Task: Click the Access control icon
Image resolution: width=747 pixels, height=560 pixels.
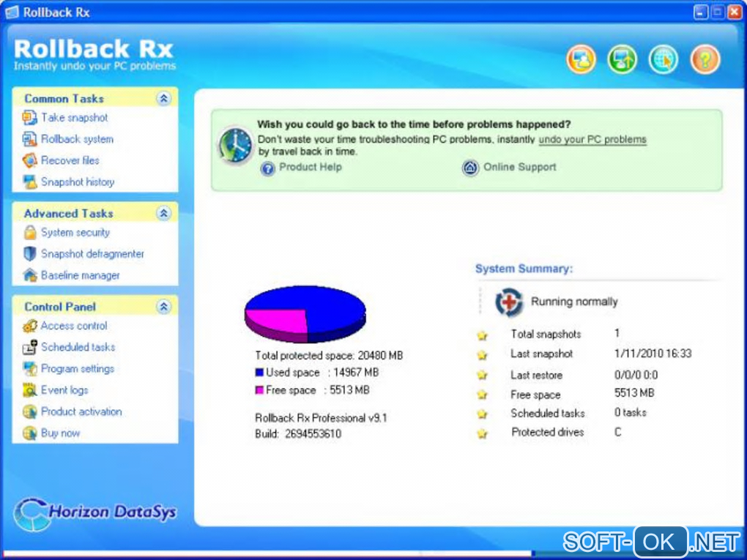Action: point(29,326)
